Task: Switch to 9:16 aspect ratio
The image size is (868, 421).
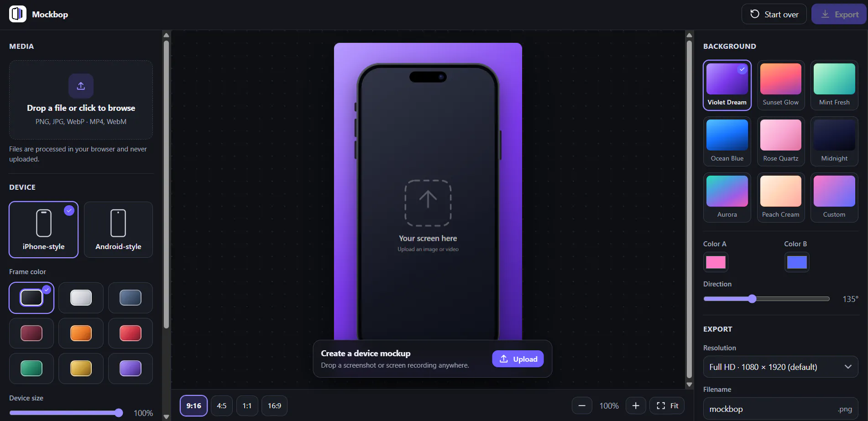Action: coord(193,405)
